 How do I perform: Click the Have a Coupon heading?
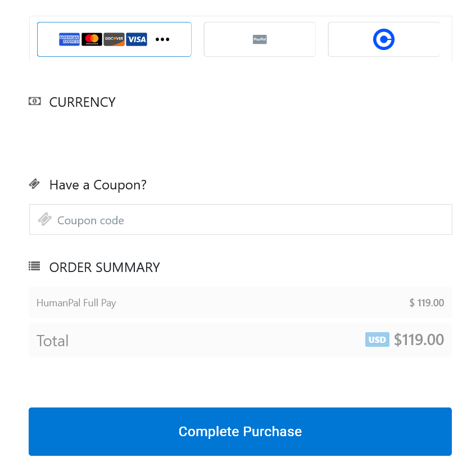coord(98,184)
